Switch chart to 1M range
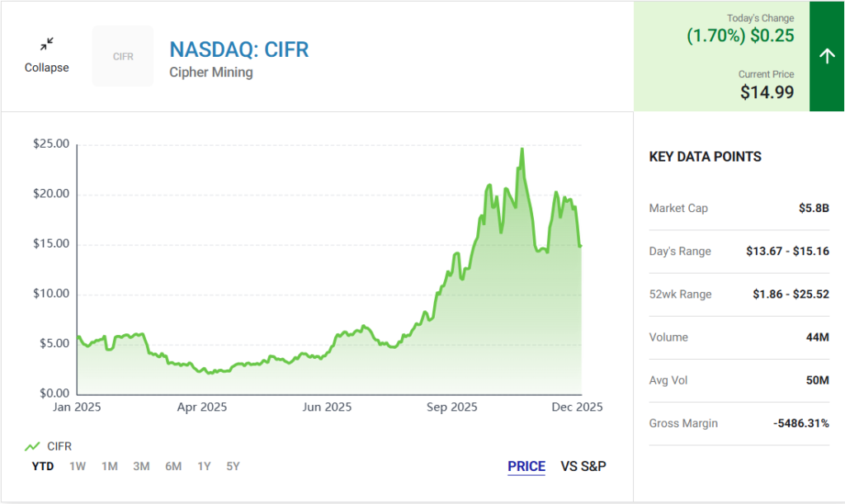845x504 pixels. click(x=109, y=466)
